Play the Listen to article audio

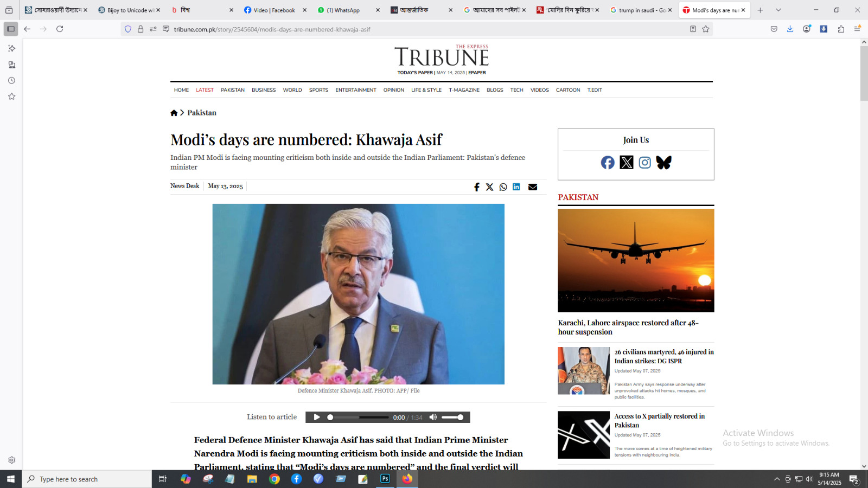pyautogui.click(x=317, y=417)
